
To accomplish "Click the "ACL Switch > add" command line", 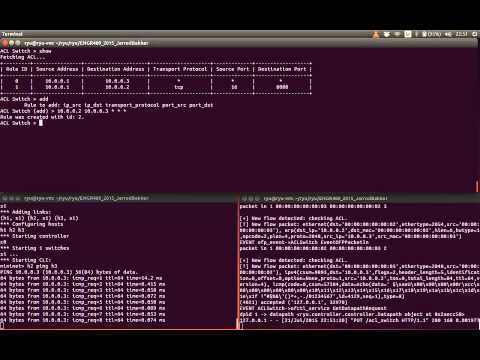I will click(24, 99).
